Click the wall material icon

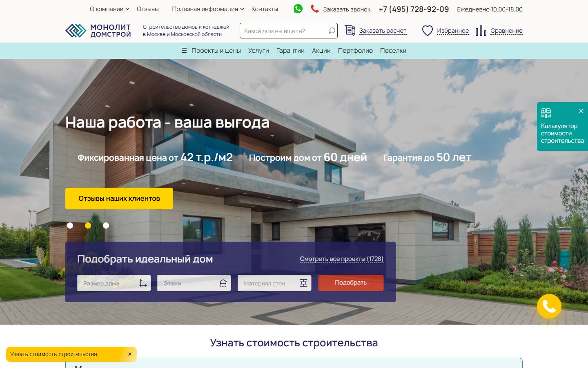click(303, 283)
